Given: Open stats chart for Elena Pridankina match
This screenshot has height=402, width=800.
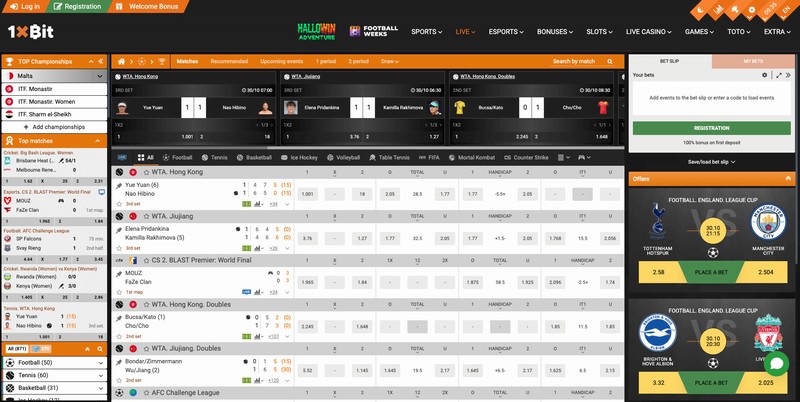Looking at the screenshot, I should pos(258,248).
